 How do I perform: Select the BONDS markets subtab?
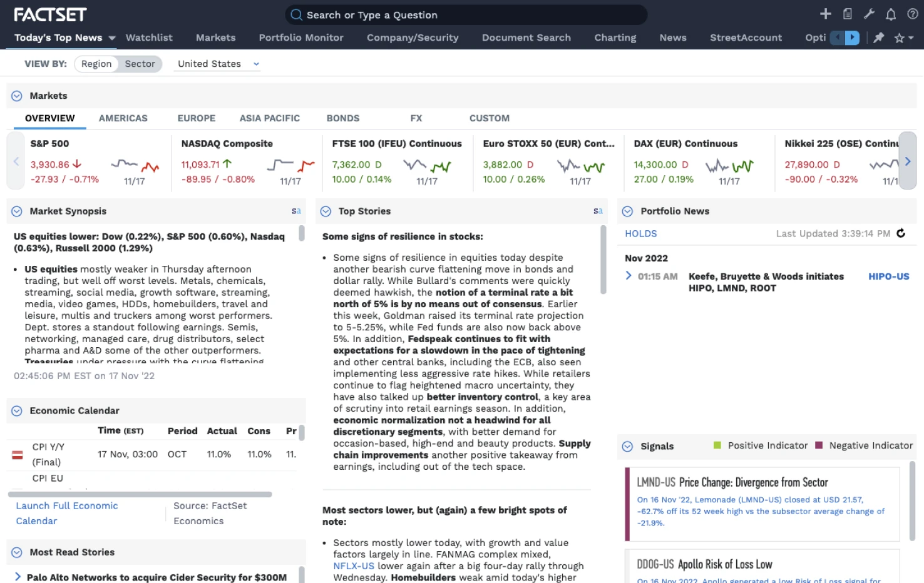[343, 118]
